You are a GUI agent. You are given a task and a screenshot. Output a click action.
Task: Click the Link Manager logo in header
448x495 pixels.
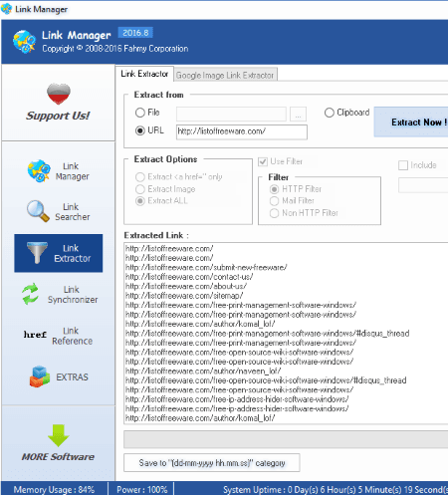[x=24, y=42]
